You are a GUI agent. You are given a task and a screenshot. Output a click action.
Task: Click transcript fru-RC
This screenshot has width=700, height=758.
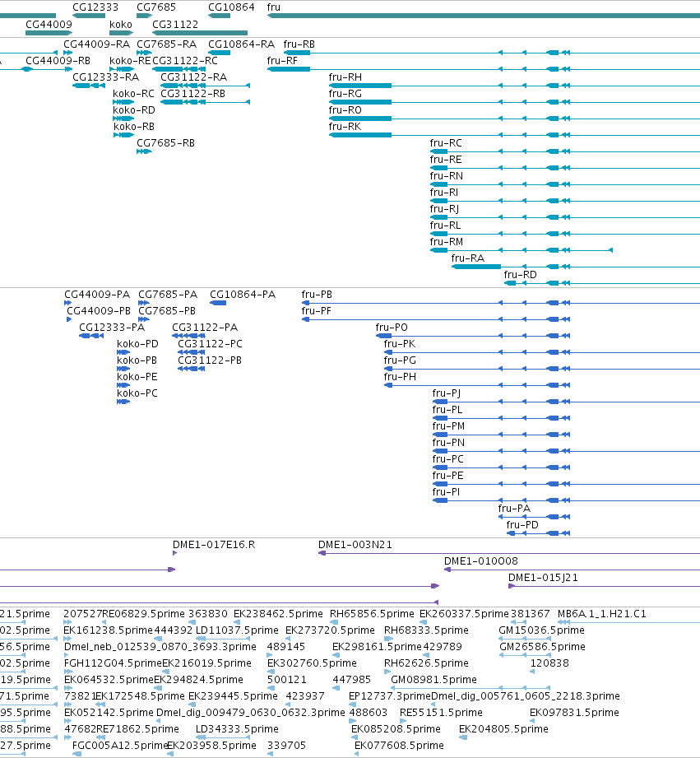(x=446, y=143)
